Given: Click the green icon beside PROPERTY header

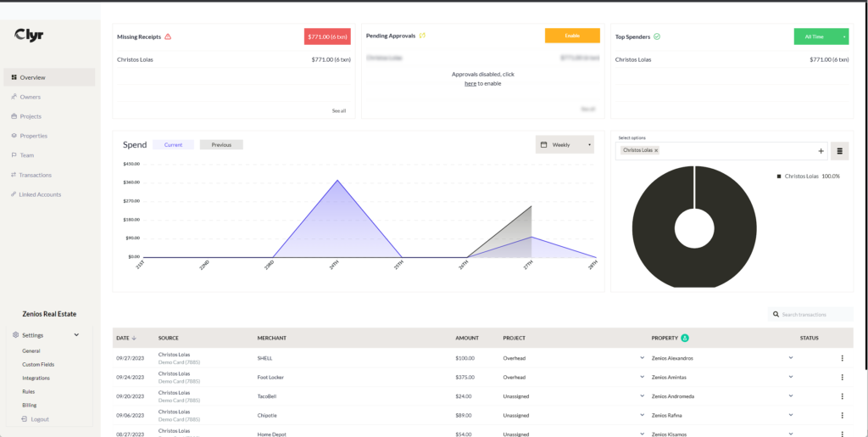Looking at the screenshot, I should tap(685, 338).
